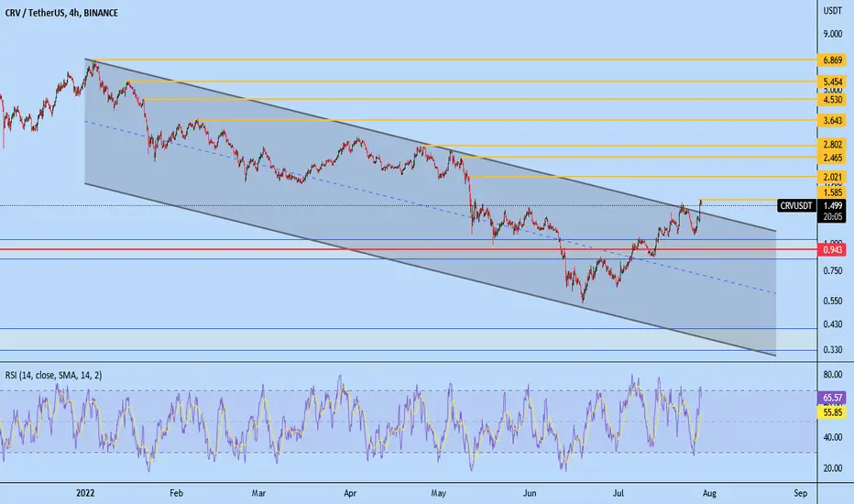Select the 2.802 price level label
The height and width of the screenshot is (504, 854).
833,146
